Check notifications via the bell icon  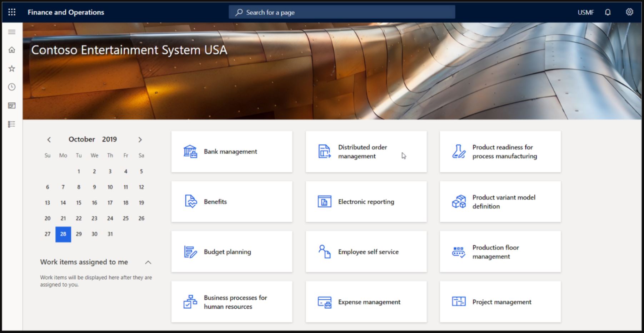tap(607, 12)
